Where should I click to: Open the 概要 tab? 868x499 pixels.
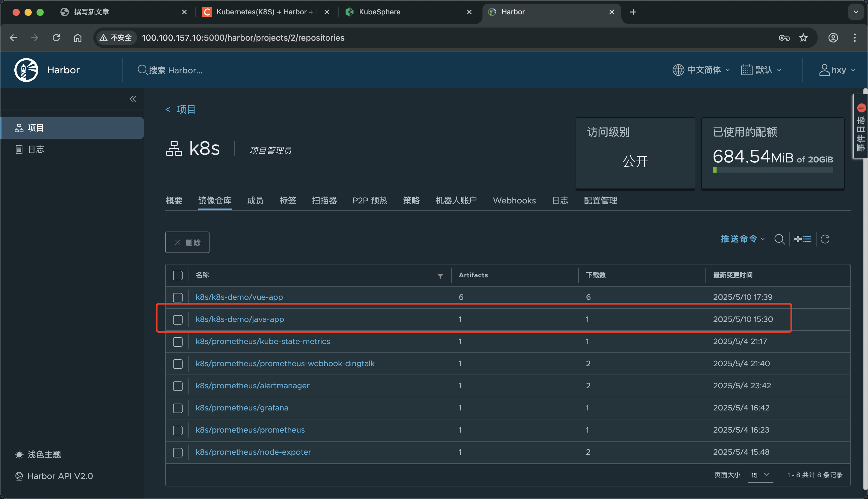click(x=174, y=200)
